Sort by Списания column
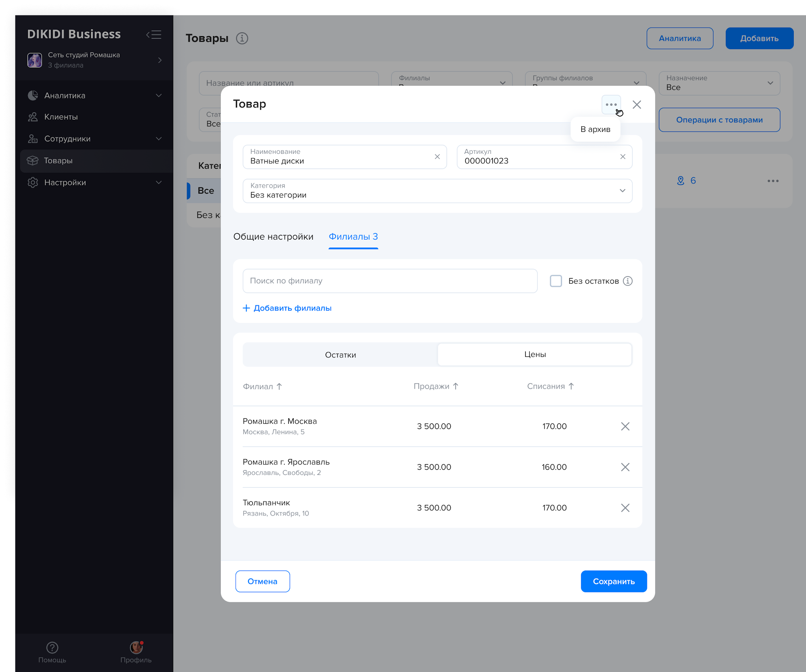This screenshot has width=806, height=672. click(x=551, y=386)
